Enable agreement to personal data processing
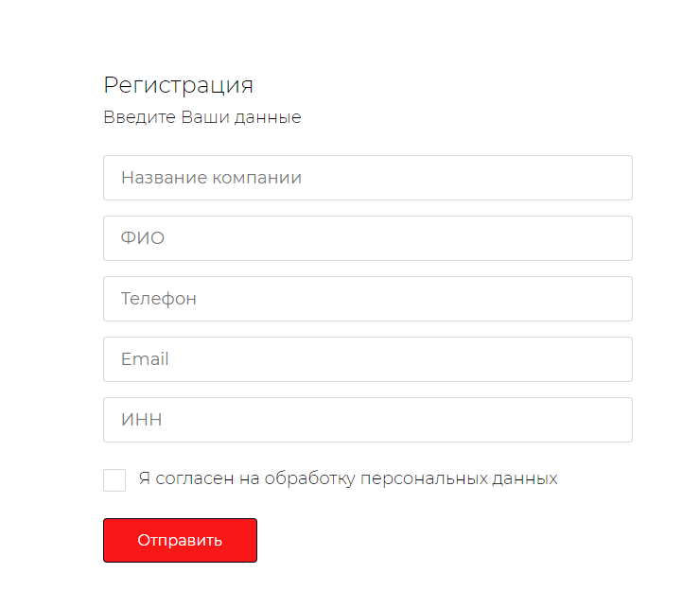Viewport: 700px width, 608px height. [x=114, y=479]
